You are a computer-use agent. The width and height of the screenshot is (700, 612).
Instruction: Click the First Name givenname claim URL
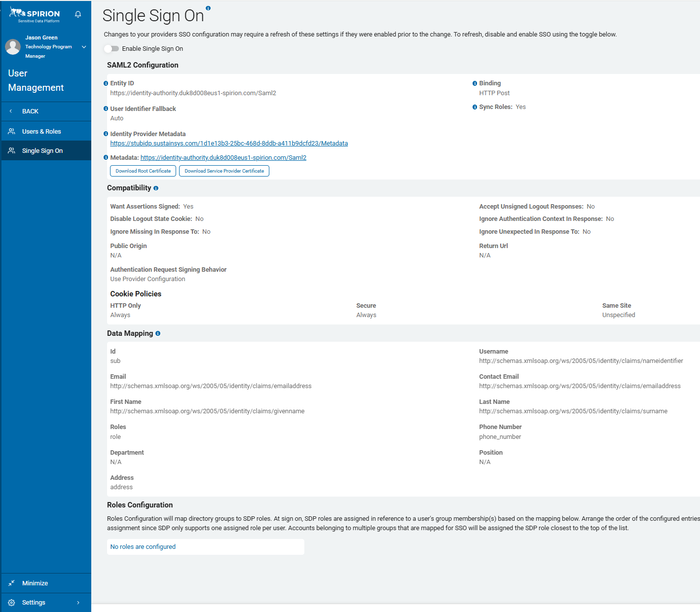pyautogui.click(x=207, y=411)
